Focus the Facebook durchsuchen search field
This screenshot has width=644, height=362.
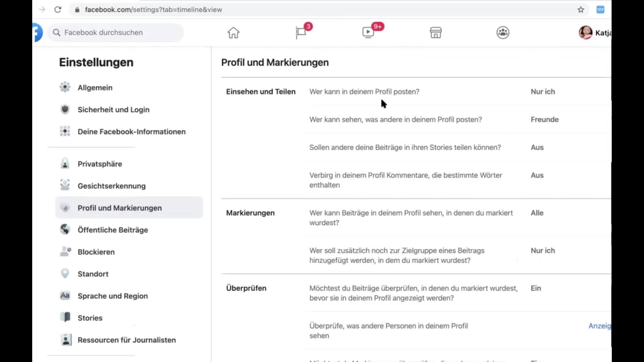click(x=116, y=33)
